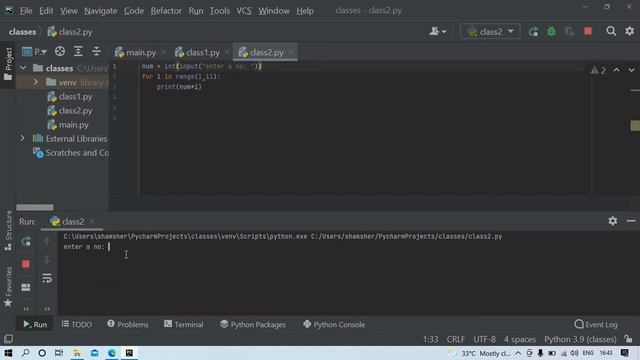
Task: Collapse the classes root folder
Action: click(23, 68)
